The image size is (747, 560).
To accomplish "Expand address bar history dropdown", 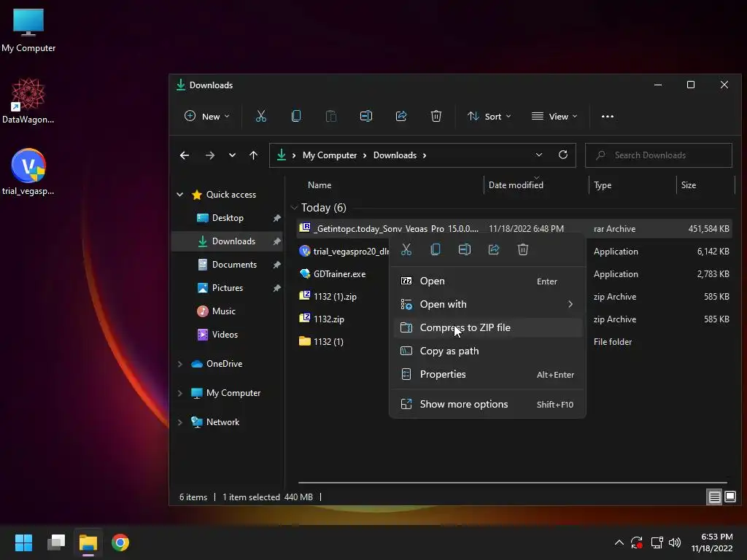I will pos(539,155).
